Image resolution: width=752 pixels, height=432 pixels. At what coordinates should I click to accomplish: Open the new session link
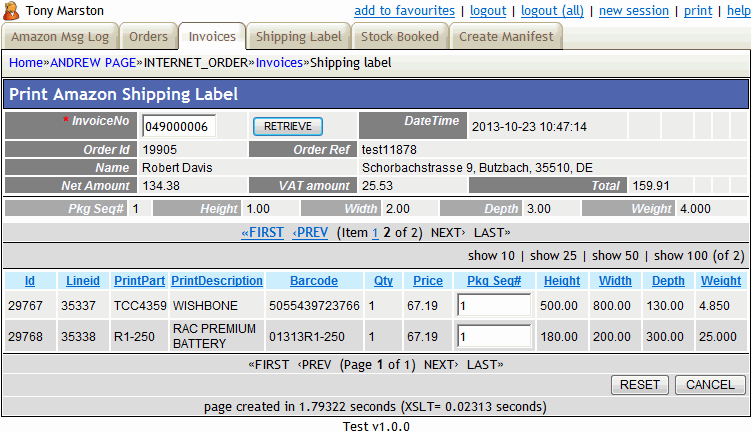tap(634, 11)
